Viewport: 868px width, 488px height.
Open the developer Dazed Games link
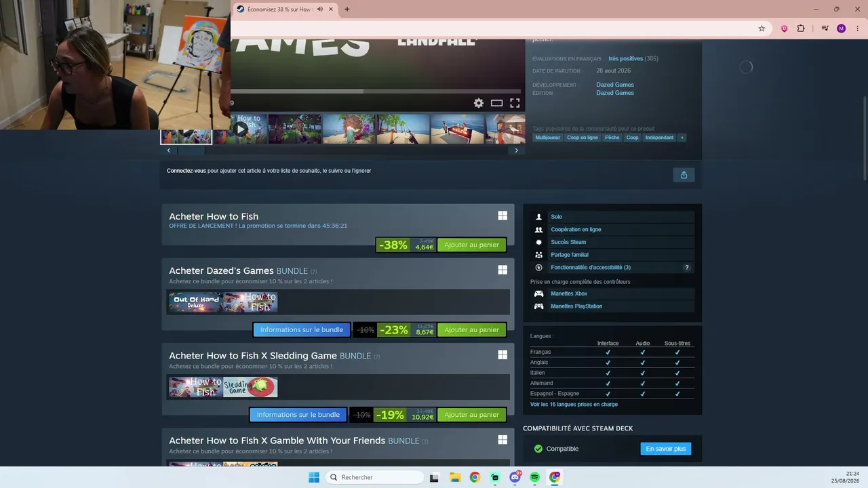tap(615, 85)
